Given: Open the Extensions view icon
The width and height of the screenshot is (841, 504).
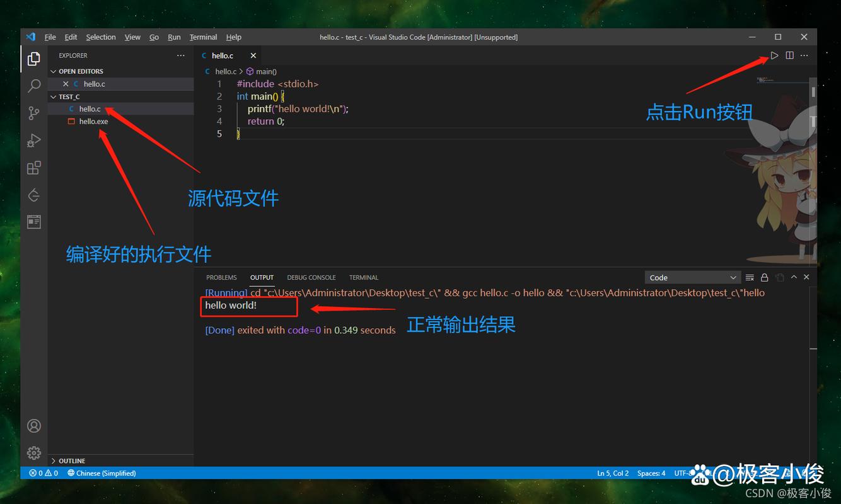Looking at the screenshot, I should pyautogui.click(x=33, y=168).
